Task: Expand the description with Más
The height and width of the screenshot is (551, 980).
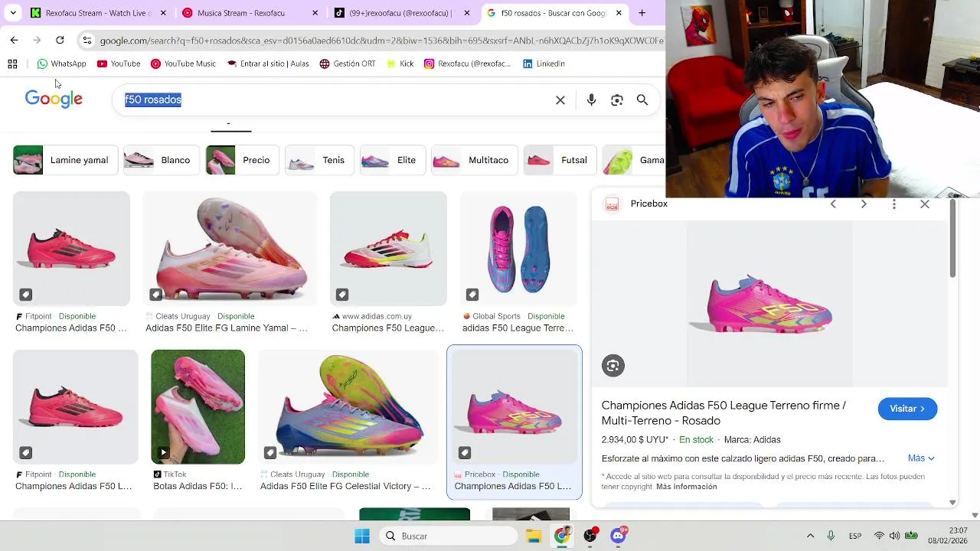Action: [x=921, y=458]
